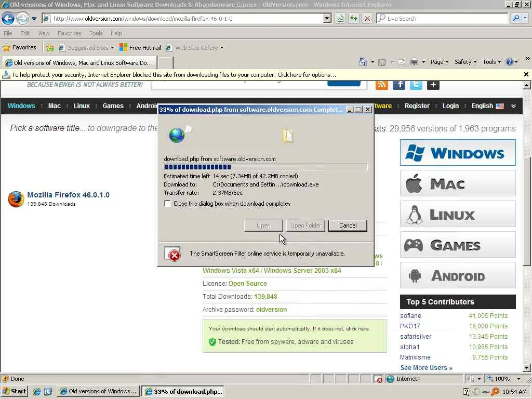Click the Login link
This screenshot has width=532, height=399.
[x=450, y=106]
